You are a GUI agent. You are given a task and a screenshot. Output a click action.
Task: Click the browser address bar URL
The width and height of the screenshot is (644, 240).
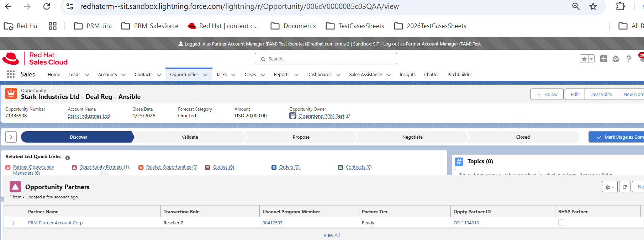click(x=239, y=6)
